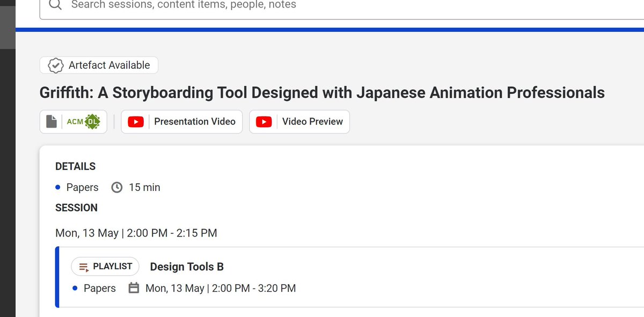The image size is (644, 317).
Task: Click the search magnifier icon
Action: pyautogui.click(x=56, y=5)
